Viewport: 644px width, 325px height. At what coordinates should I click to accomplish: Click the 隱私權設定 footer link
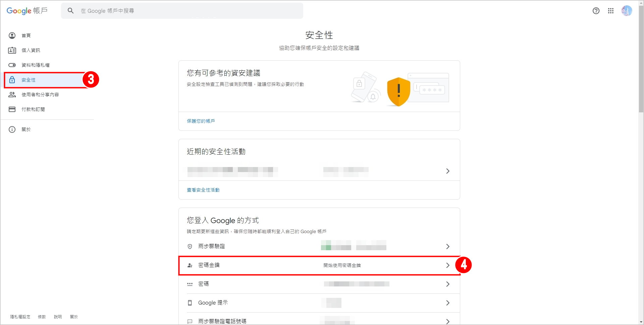pyautogui.click(x=20, y=317)
